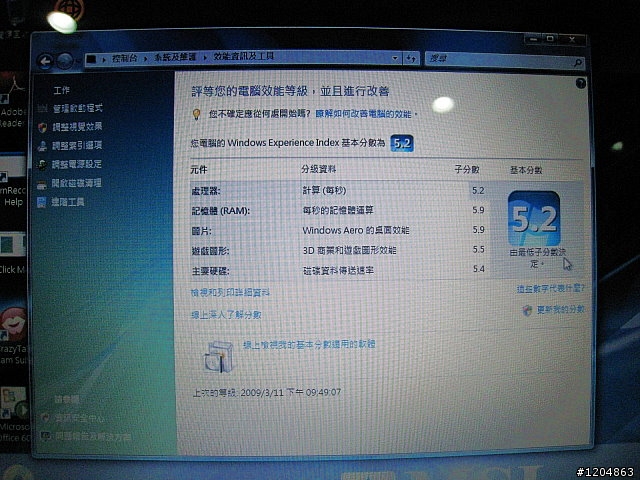
Task: Open 調整電源設定 from the sidebar
Action: (76, 164)
